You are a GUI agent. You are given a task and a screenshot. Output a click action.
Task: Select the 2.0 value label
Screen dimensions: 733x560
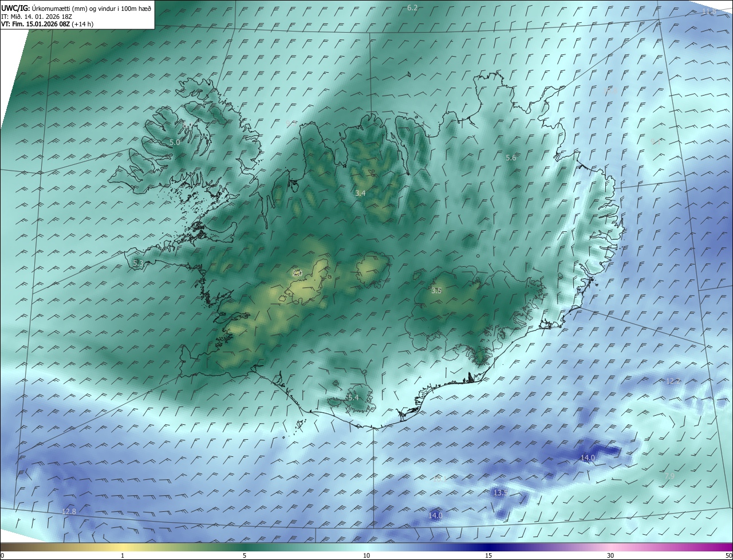(x=297, y=274)
